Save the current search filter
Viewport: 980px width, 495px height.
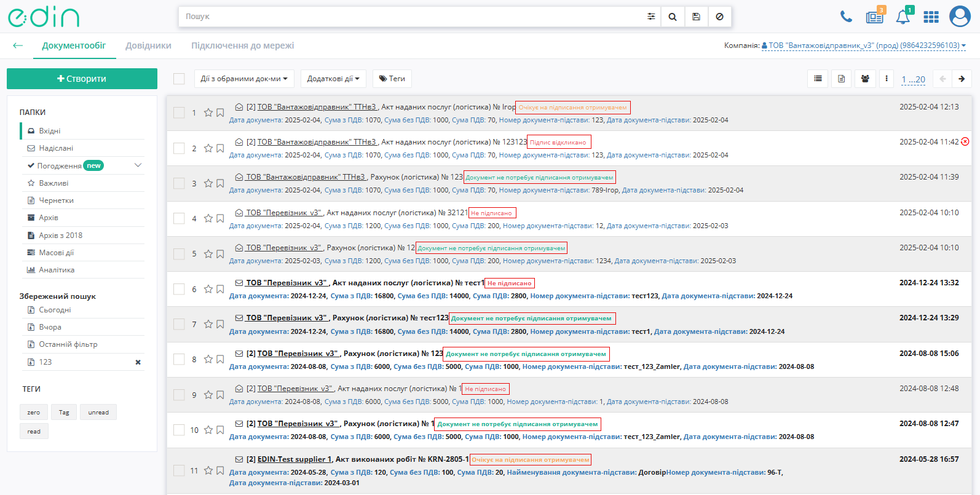click(x=696, y=17)
